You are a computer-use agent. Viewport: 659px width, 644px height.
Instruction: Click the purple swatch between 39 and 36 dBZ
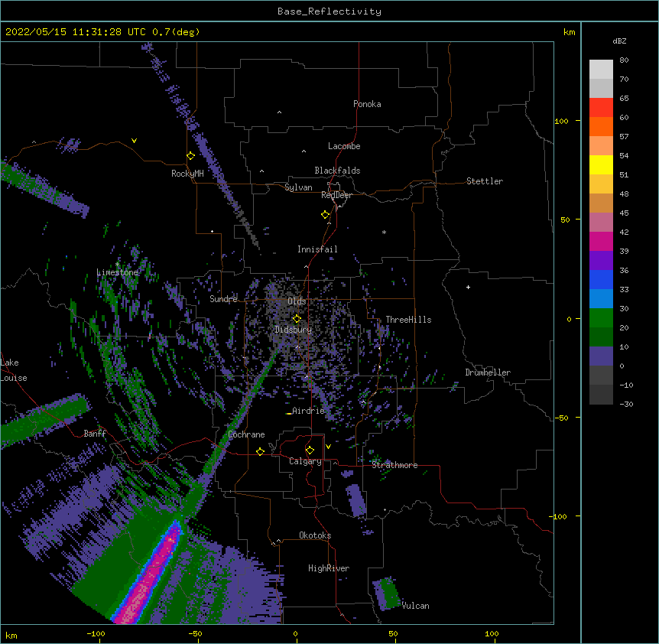click(601, 261)
